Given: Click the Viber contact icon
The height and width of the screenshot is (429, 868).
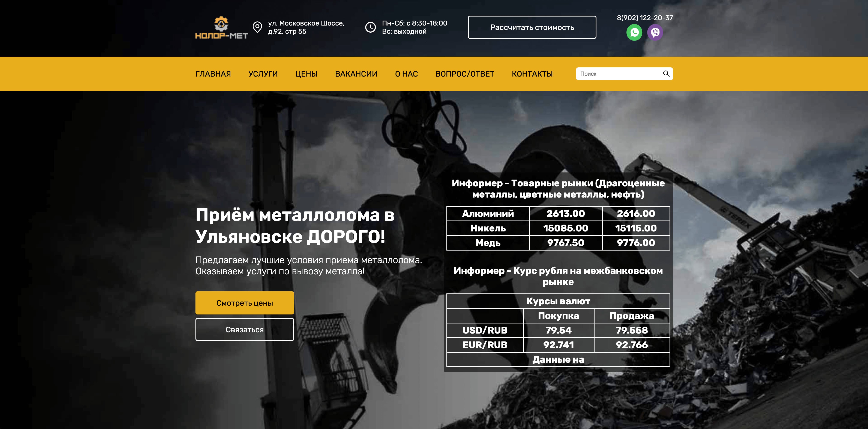Looking at the screenshot, I should pos(655,32).
